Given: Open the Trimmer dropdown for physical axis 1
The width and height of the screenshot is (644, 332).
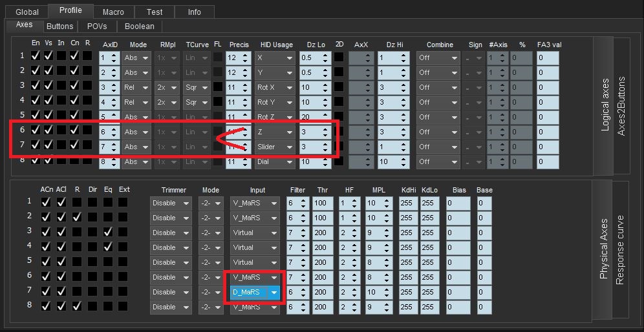Looking at the screenshot, I should [170, 203].
